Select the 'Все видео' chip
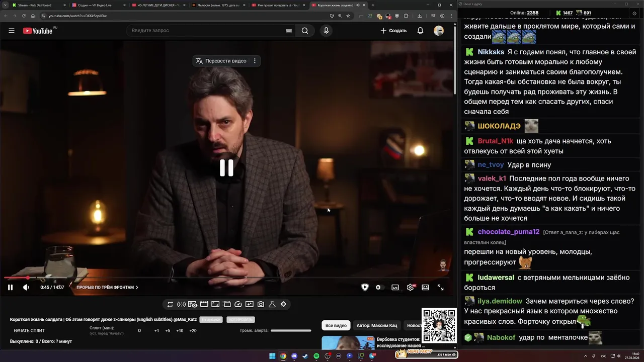The width and height of the screenshot is (644, 362). click(336, 325)
